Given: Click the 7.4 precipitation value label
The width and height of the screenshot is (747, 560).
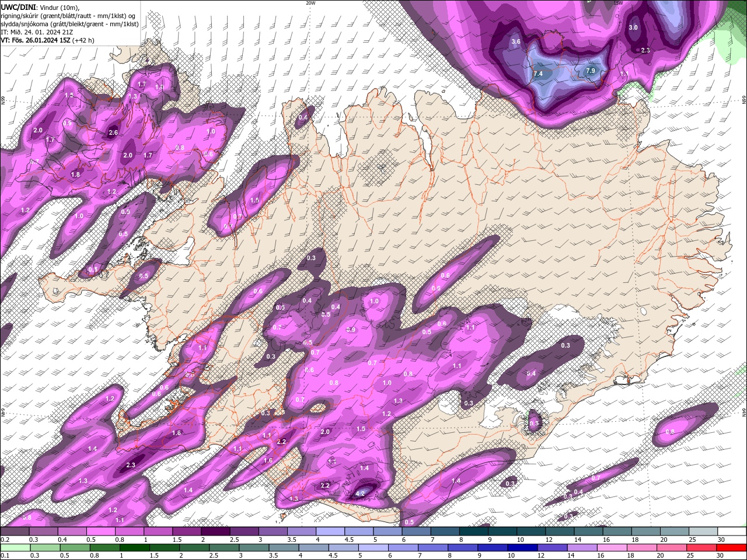Looking at the screenshot, I should coord(538,74).
